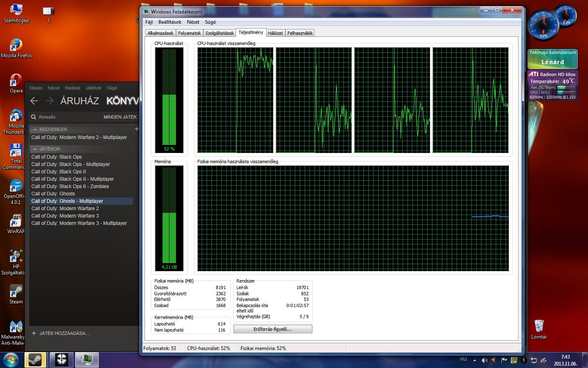Click the Névnapi kalendárium Lénárd gadget
Image resolution: width=588 pixels, height=368 pixels.
552,58
